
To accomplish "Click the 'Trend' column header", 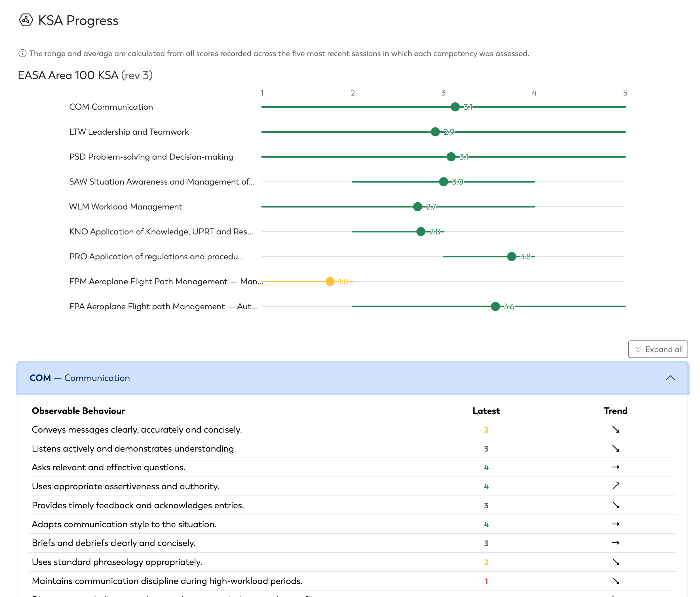I will pyautogui.click(x=615, y=411).
